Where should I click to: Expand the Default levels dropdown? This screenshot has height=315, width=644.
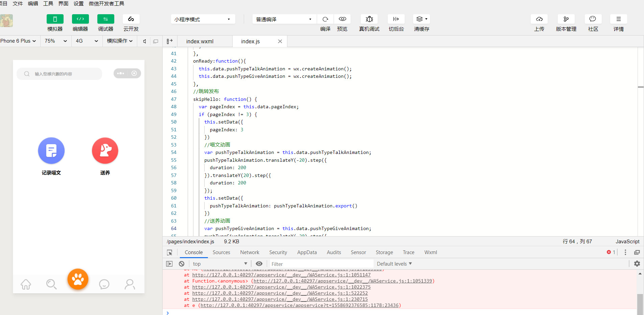click(x=394, y=264)
